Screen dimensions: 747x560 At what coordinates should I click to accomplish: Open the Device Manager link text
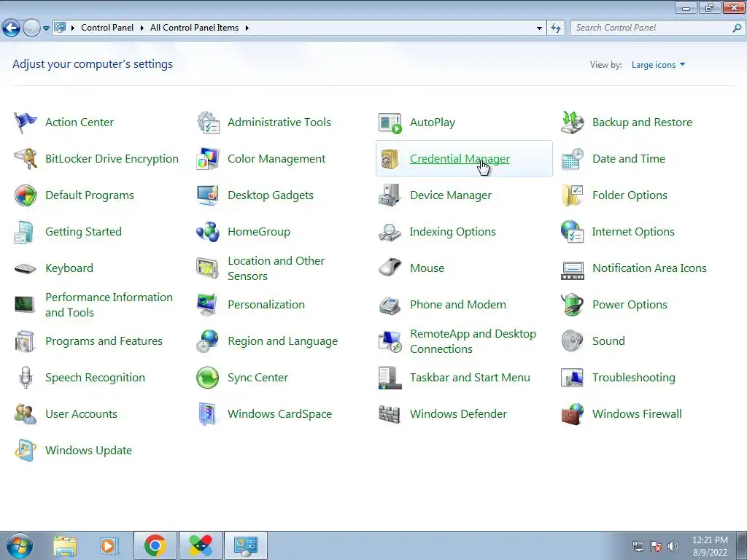coord(451,195)
